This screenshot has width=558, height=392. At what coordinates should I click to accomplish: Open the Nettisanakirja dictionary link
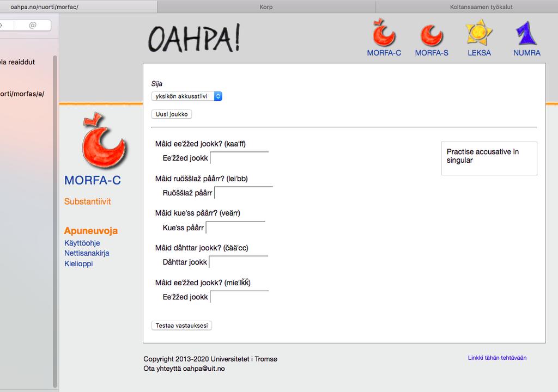point(87,253)
